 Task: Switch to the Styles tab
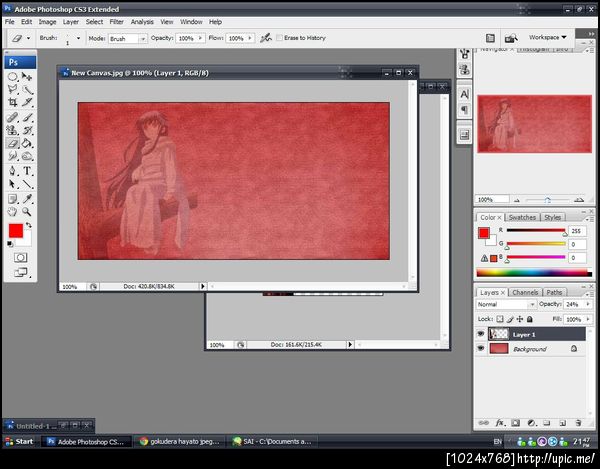[x=553, y=217]
